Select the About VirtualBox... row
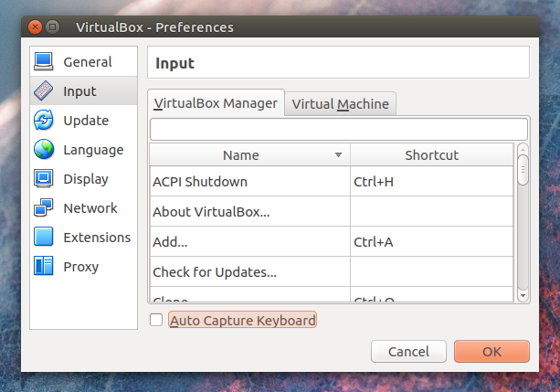This screenshot has height=392, width=560. tap(249, 212)
